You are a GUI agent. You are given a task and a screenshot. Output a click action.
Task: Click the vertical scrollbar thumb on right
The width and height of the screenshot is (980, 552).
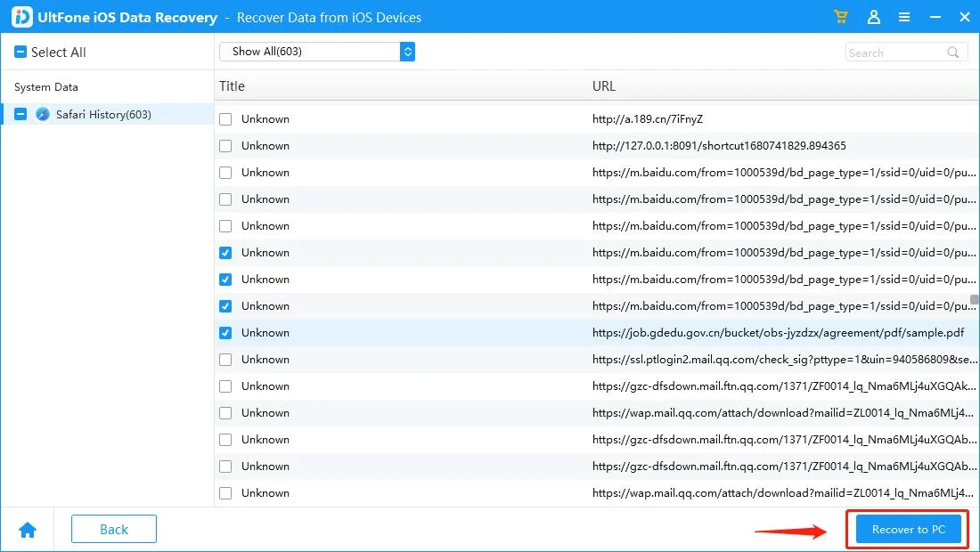click(x=975, y=299)
